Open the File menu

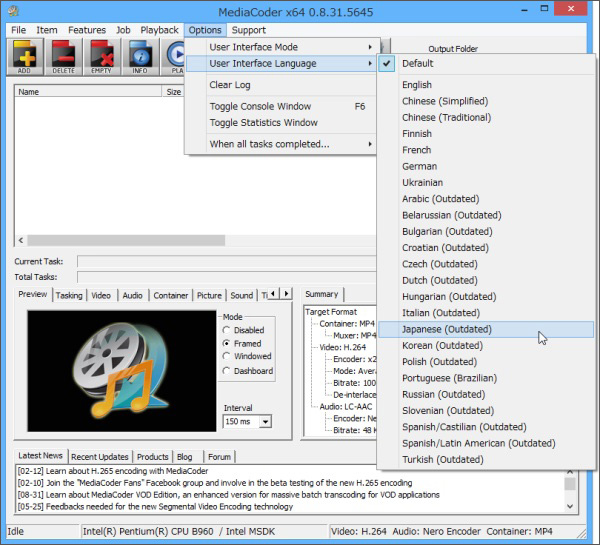[x=18, y=30]
